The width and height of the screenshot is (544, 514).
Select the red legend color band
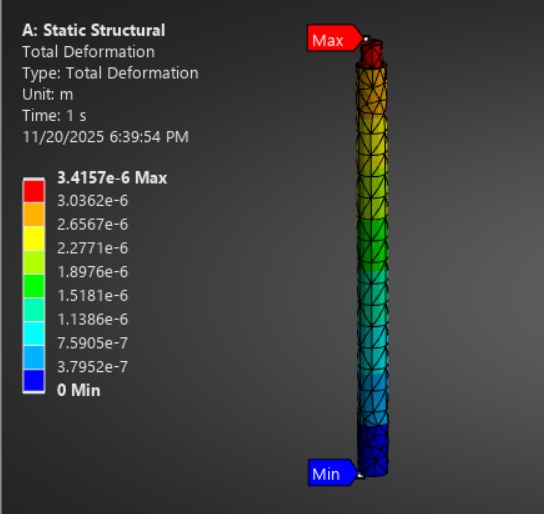pos(34,191)
